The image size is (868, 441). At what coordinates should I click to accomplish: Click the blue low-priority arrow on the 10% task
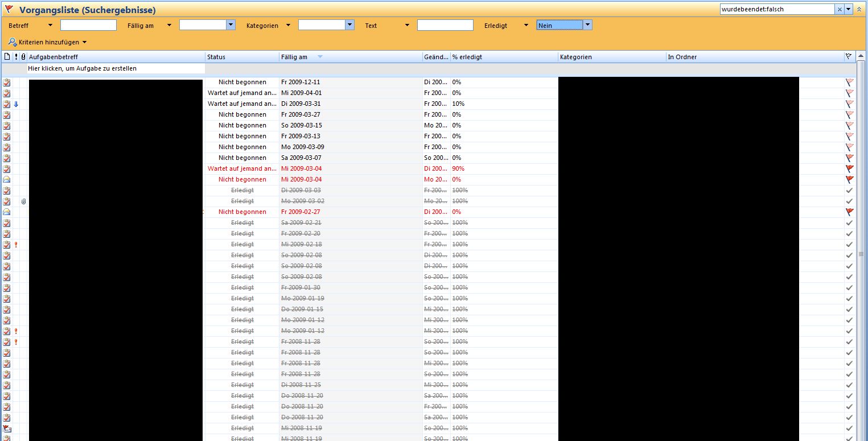coord(16,104)
